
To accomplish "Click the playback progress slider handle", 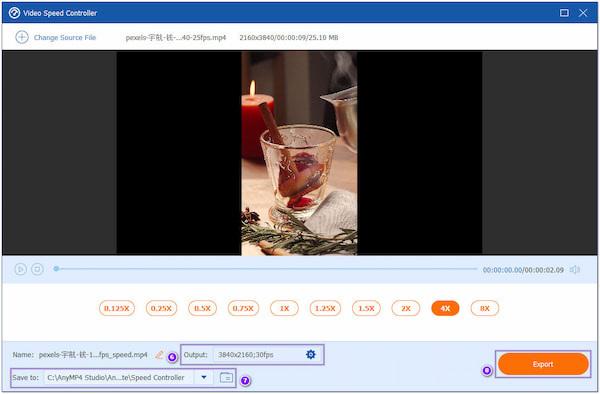I will [x=56, y=269].
